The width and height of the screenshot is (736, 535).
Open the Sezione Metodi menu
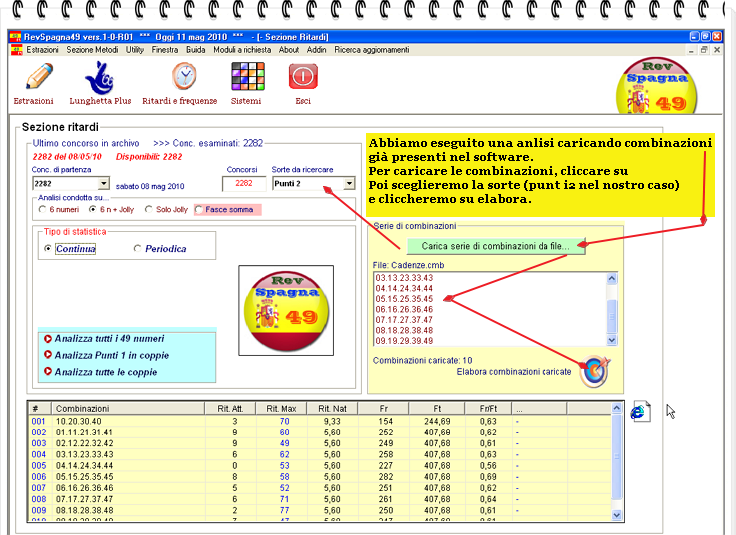pos(92,50)
